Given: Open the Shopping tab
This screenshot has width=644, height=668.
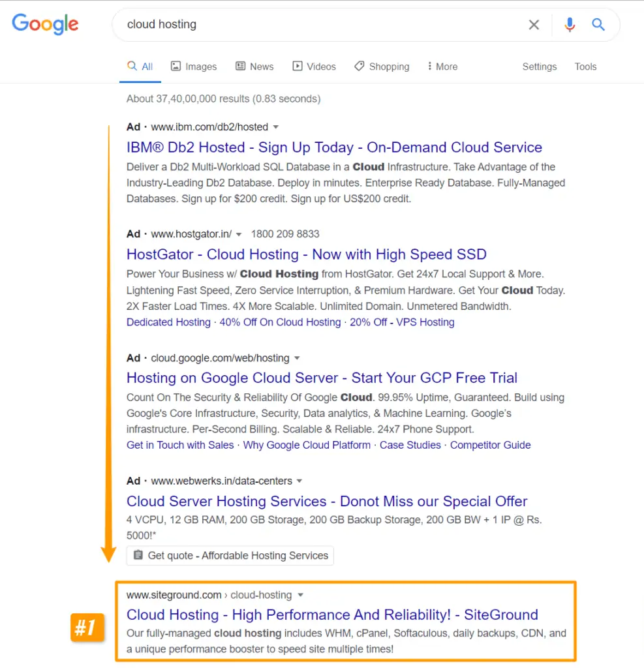Looking at the screenshot, I should 382,67.
